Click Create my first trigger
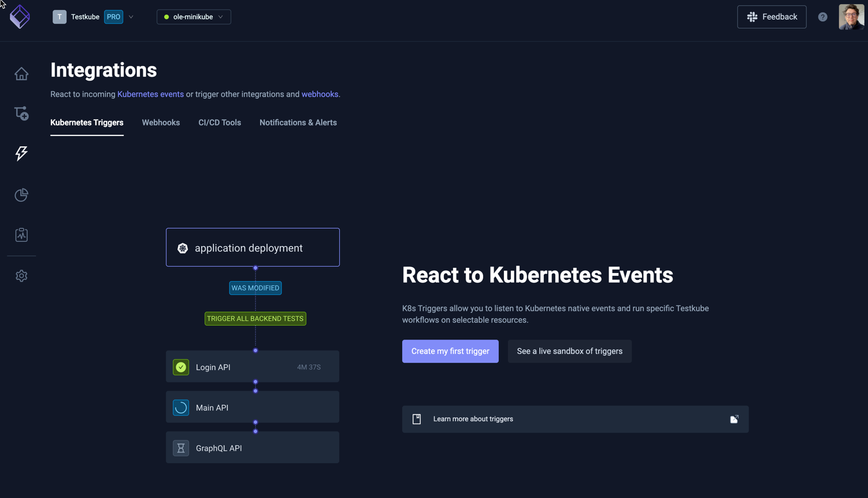The height and width of the screenshot is (498, 868). coord(450,351)
